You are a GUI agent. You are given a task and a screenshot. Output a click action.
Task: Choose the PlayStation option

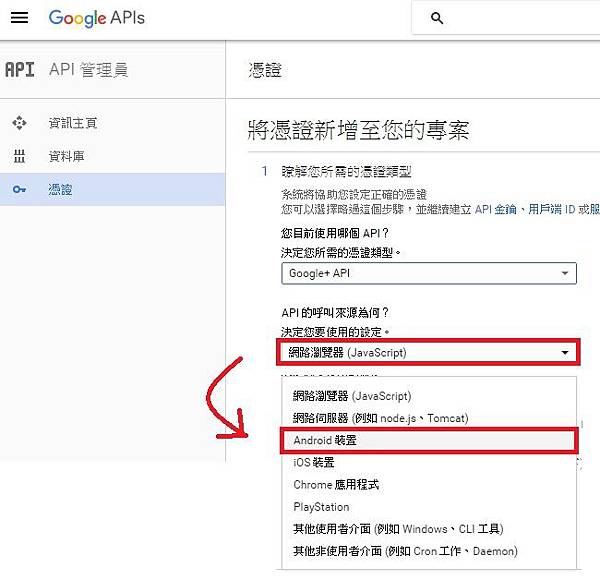point(429,507)
